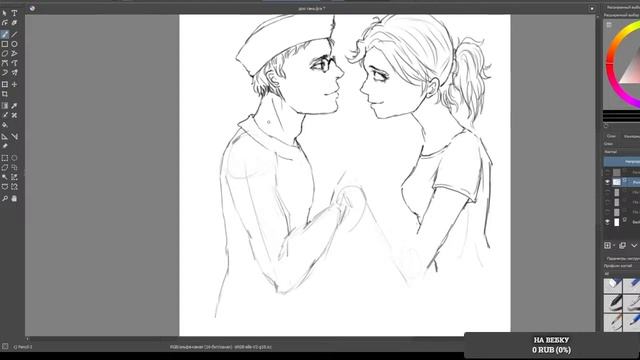Select the Gradient tool
Viewport: 640px width, 360px height.
pos(4,106)
